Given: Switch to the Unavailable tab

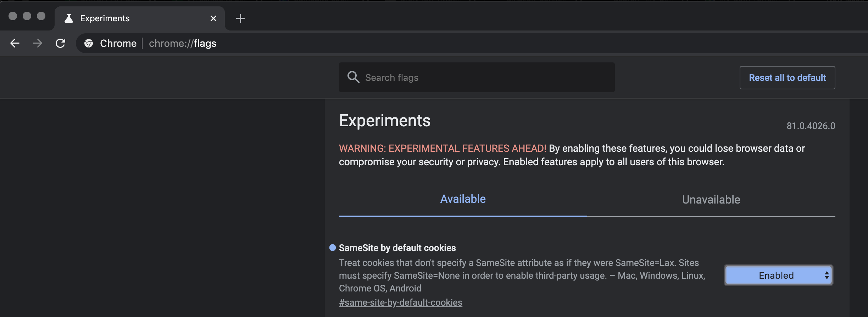Looking at the screenshot, I should [x=711, y=200].
